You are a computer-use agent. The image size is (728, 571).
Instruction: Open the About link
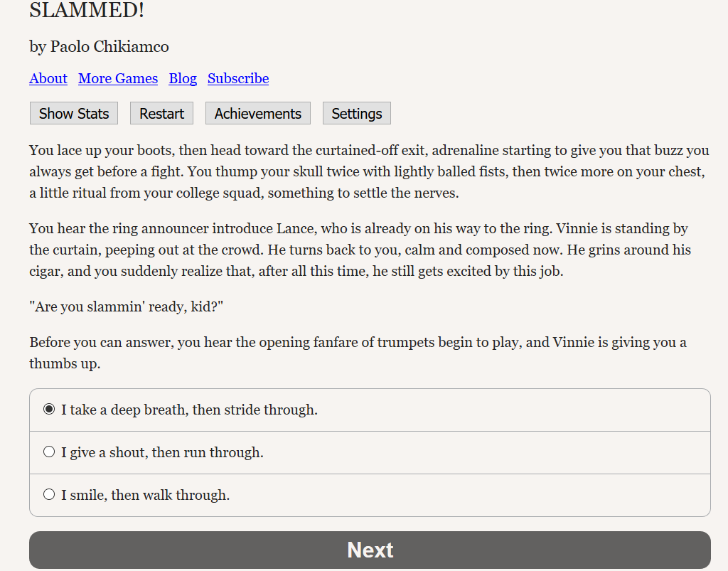pos(48,78)
